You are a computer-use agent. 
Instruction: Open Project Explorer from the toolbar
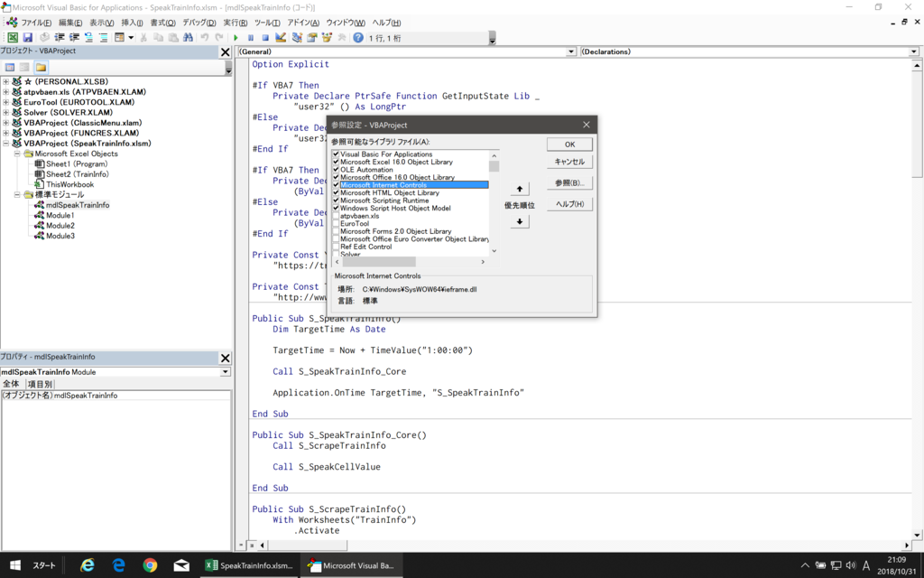pos(296,38)
